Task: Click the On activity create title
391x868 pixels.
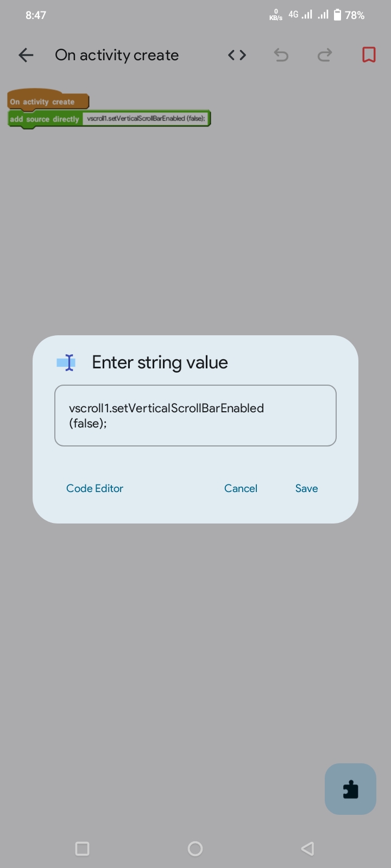Action: click(117, 55)
